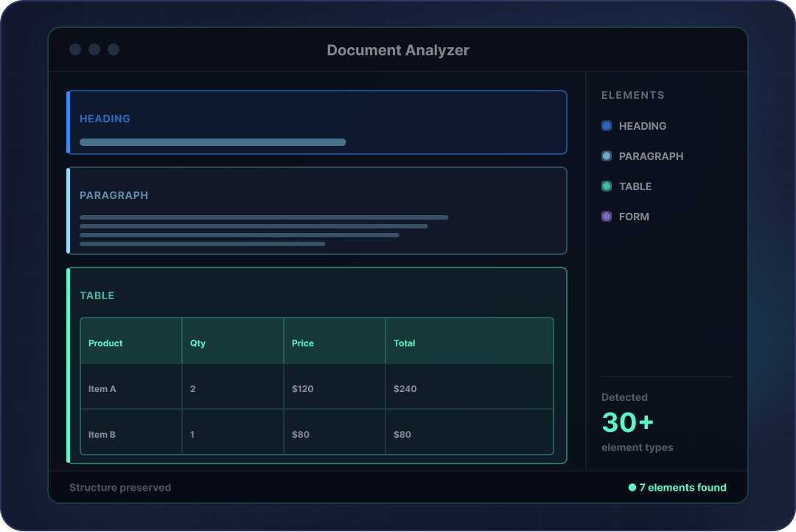Click the "Document Analyzer" window title
The image size is (796, 532).
(x=398, y=50)
